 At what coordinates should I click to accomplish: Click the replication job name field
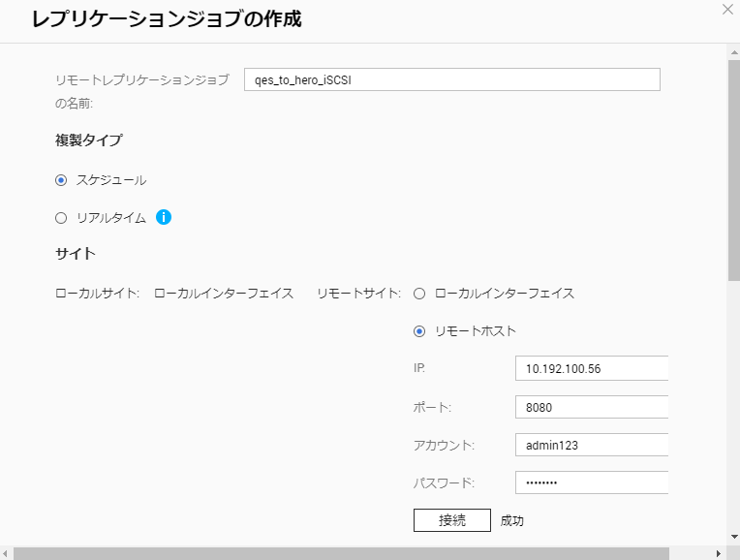tap(451, 79)
